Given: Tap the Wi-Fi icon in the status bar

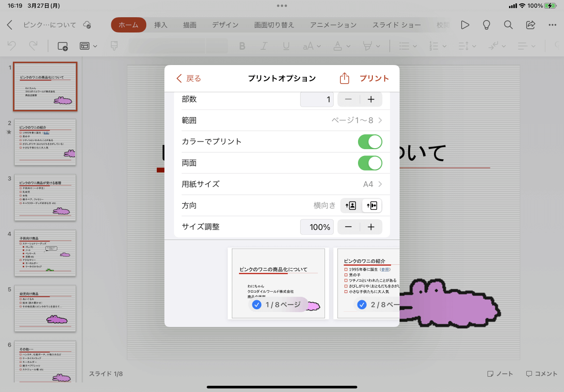Looking at the screenshot, I should point(522,6).
